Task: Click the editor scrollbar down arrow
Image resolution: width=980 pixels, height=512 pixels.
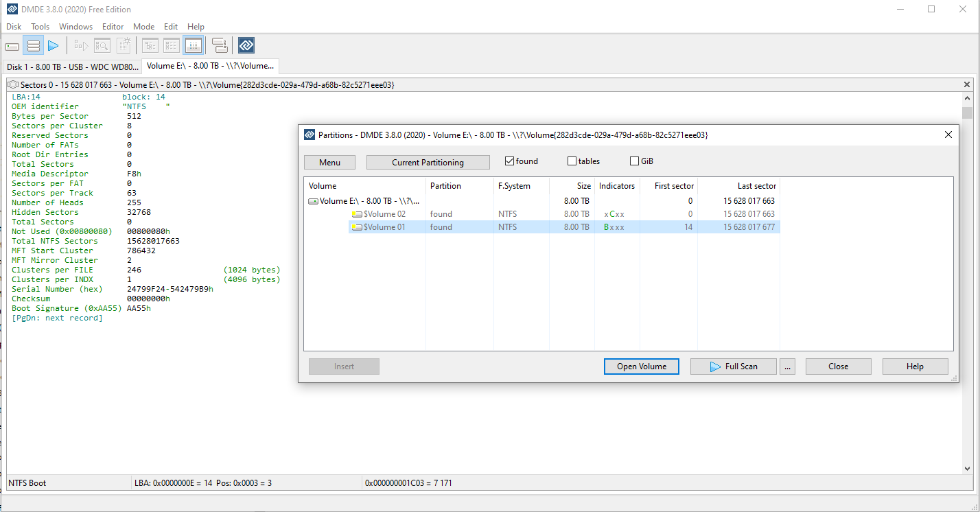Action: 967,468
